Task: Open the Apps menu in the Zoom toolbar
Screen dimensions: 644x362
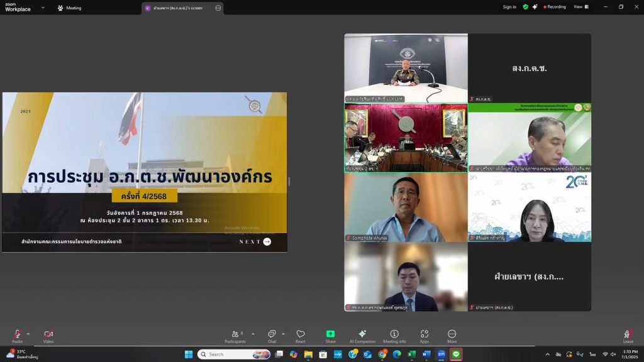Action: tap(425, 335)
